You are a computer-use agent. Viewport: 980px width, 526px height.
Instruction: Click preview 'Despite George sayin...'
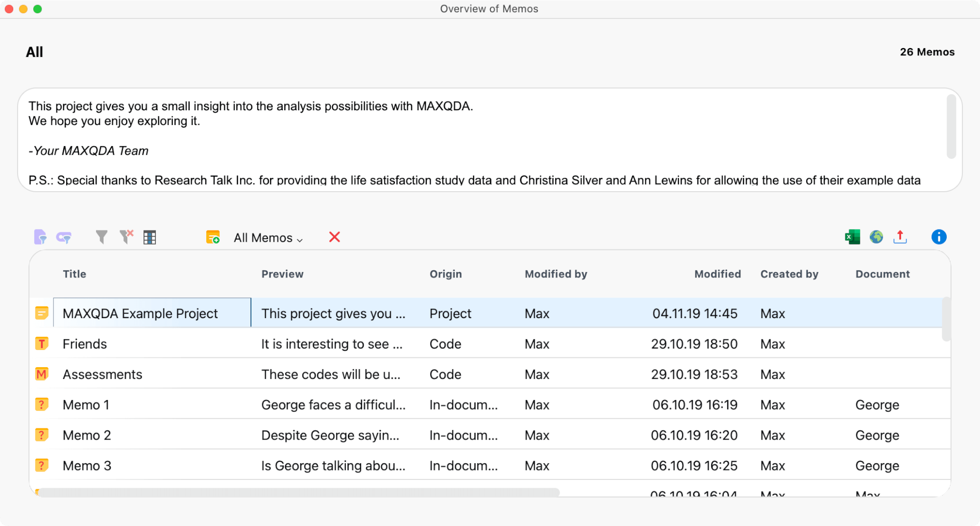click(x=330, y=435)
